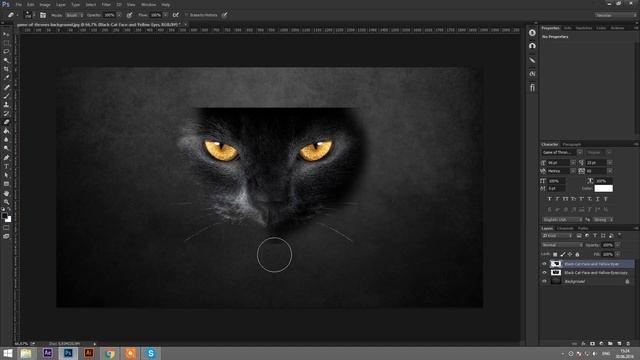Click the foreground color swatch

(4, 216)
